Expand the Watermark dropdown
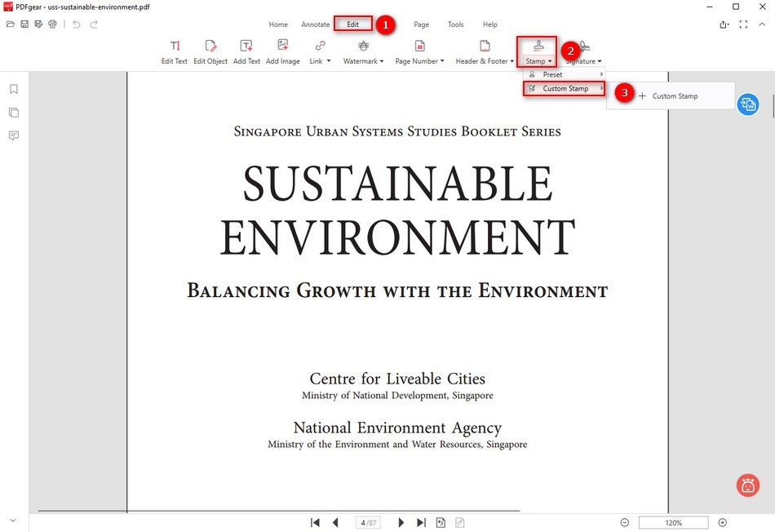The image size is (775, 532). pyautogui.click(x=363, y=51)
